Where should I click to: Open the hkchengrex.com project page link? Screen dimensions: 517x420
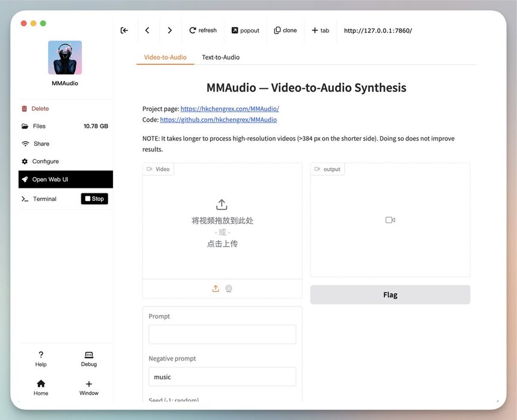click(229, 109)
